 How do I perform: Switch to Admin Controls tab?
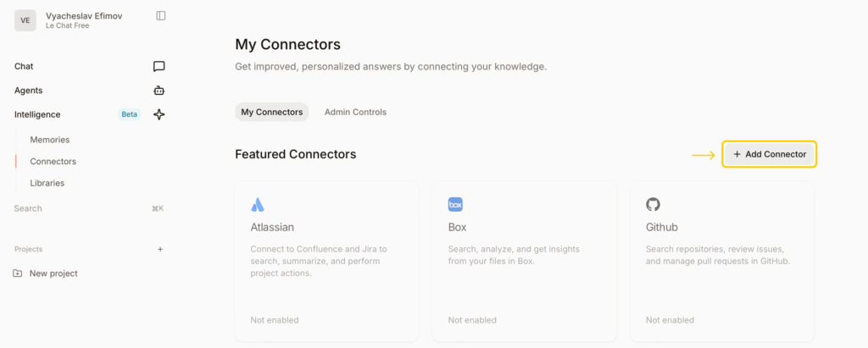[355, 112]
